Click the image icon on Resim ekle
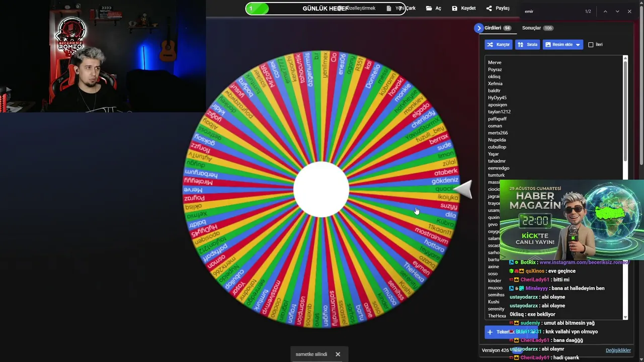644x362 pixels. coord(548,45)
